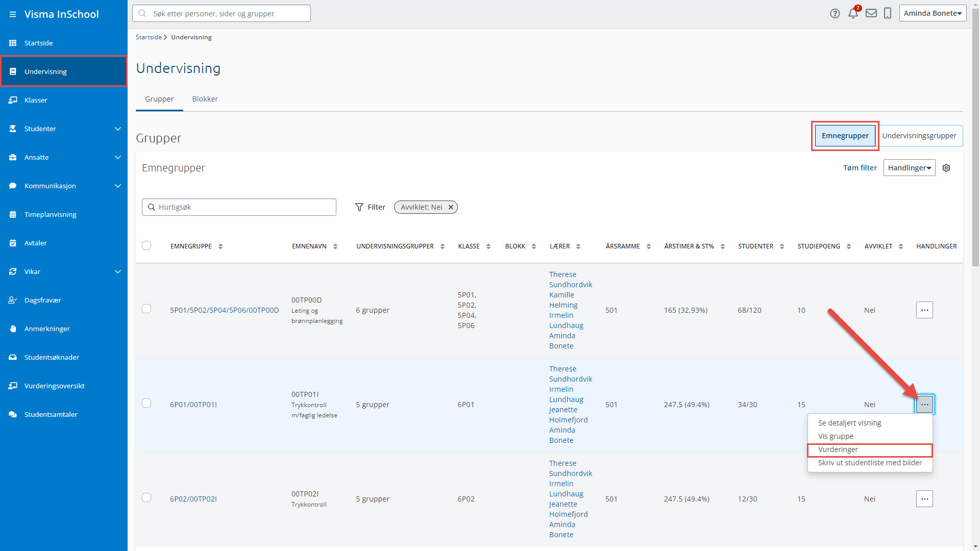Click the Klasser sidebar icon
The width and height of the screenshot is (980, 551).
coord(13,100)
